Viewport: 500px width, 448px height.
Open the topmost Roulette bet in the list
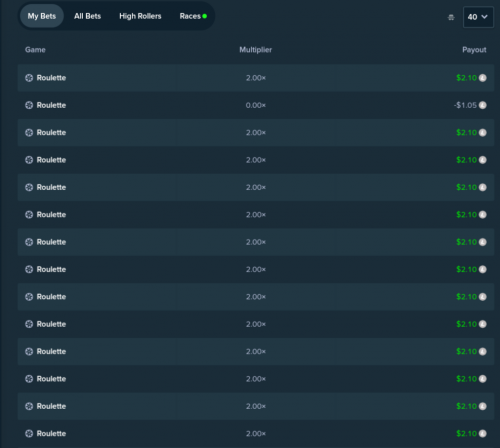tap(256, 78)
